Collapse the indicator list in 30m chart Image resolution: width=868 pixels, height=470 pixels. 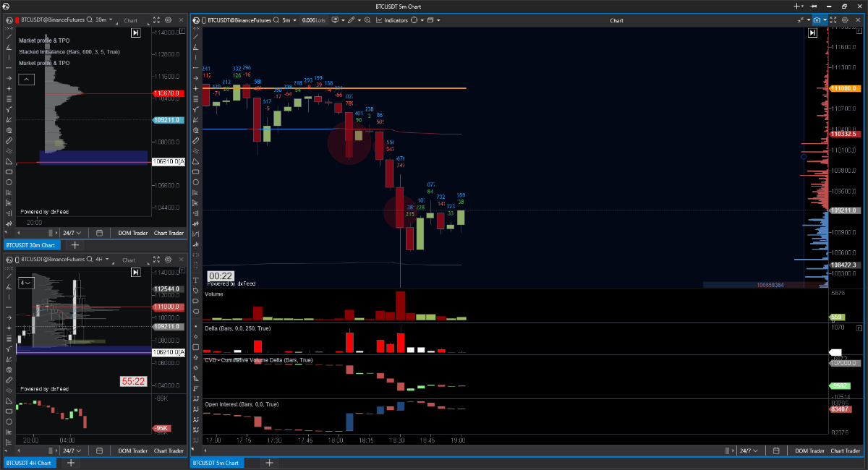[25, 79]
